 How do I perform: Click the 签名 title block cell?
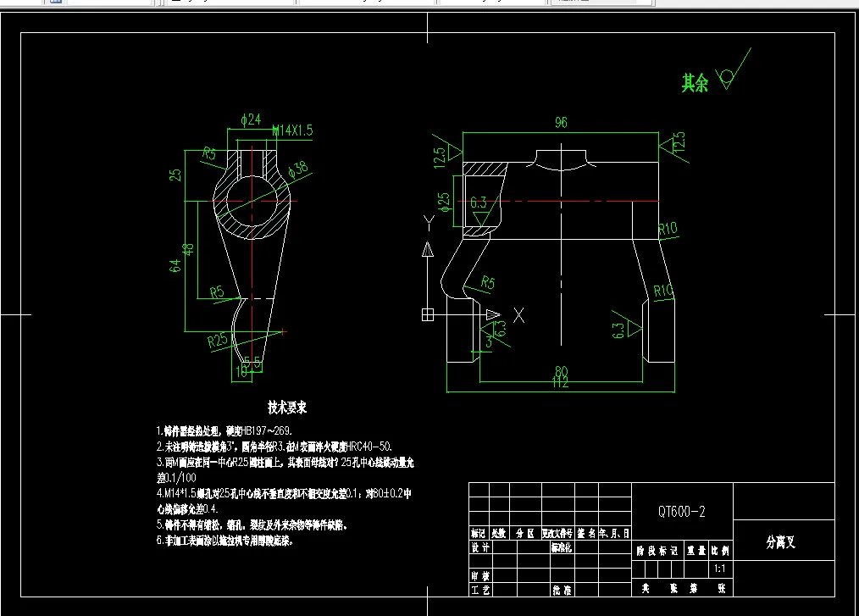586,533
